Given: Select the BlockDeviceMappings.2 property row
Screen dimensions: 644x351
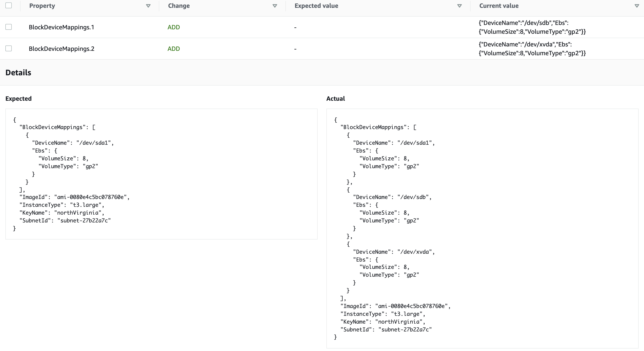Looking at the screenshot, I should point(61,49).
